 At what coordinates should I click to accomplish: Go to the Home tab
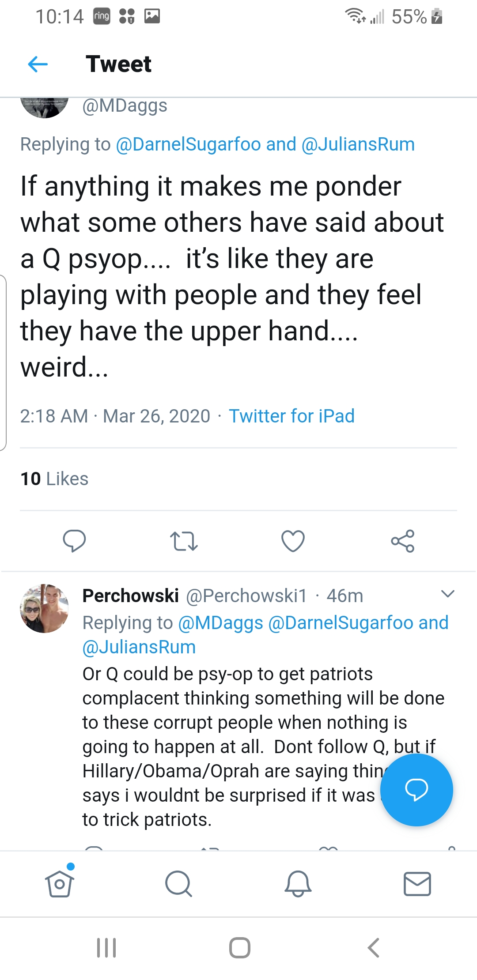coord(60,884)
